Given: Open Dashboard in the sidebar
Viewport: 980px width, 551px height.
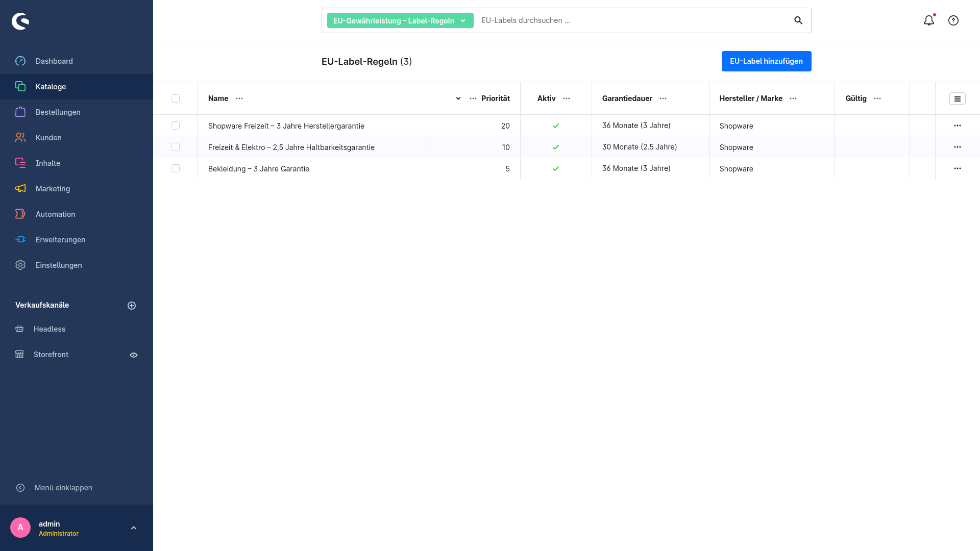Looking at the screenshot, I should pyautogui.click(x=77, y=61).
